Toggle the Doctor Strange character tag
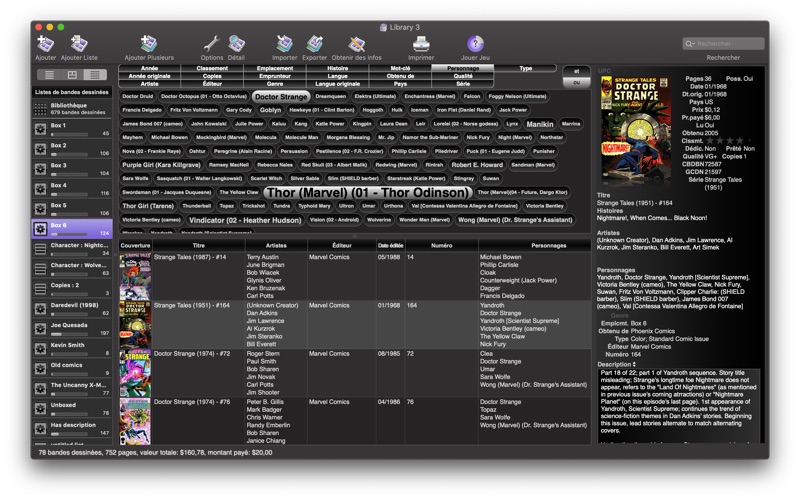 (x=281, y=96)
